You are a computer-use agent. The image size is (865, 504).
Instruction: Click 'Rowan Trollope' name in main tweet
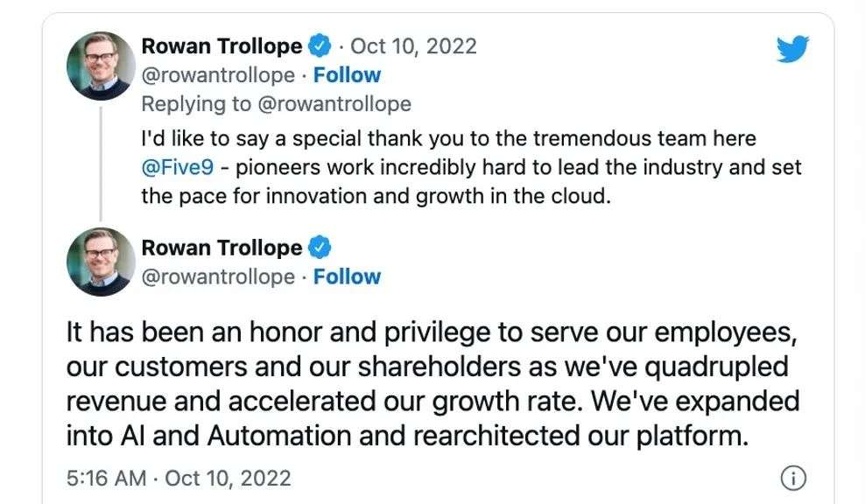tap(222, 248)
